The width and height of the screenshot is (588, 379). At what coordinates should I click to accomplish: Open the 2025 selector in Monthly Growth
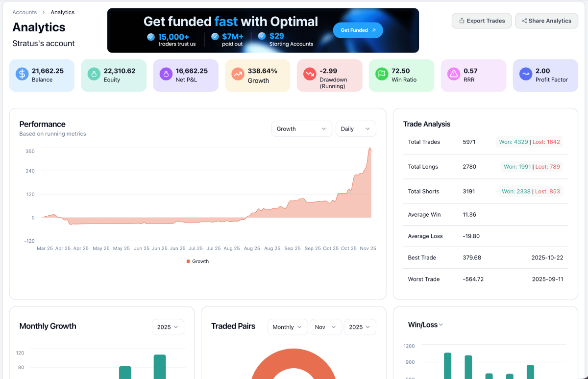pyautogui.click(x=168, y=327)
